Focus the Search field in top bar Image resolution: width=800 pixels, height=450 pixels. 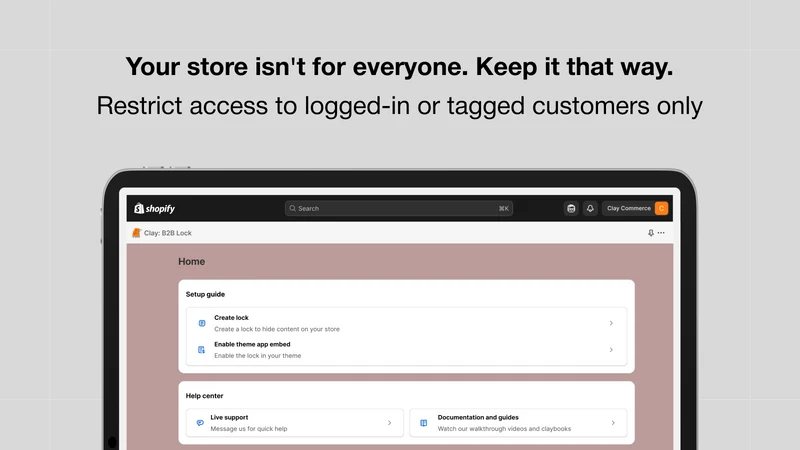pyautogui.click(x=399, y=208)
